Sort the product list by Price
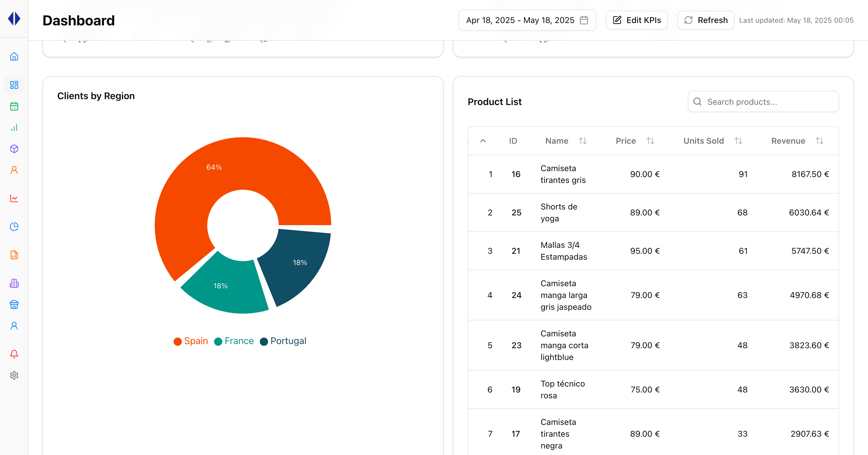868x455 pixels. point(651,141)
